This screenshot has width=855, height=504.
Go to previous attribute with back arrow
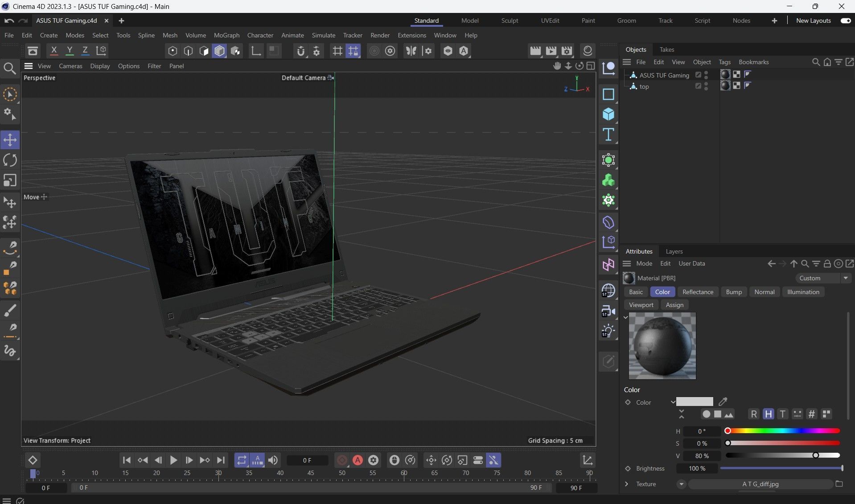click(x=772, y=264)
